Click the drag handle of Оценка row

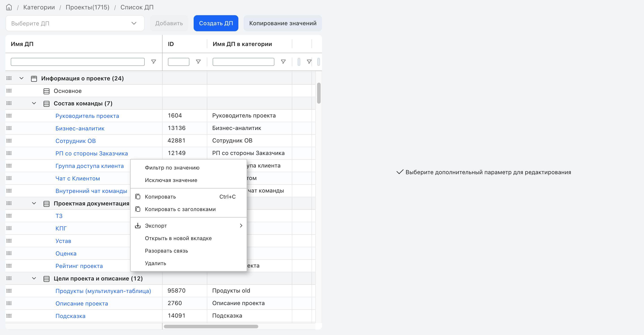9,253
